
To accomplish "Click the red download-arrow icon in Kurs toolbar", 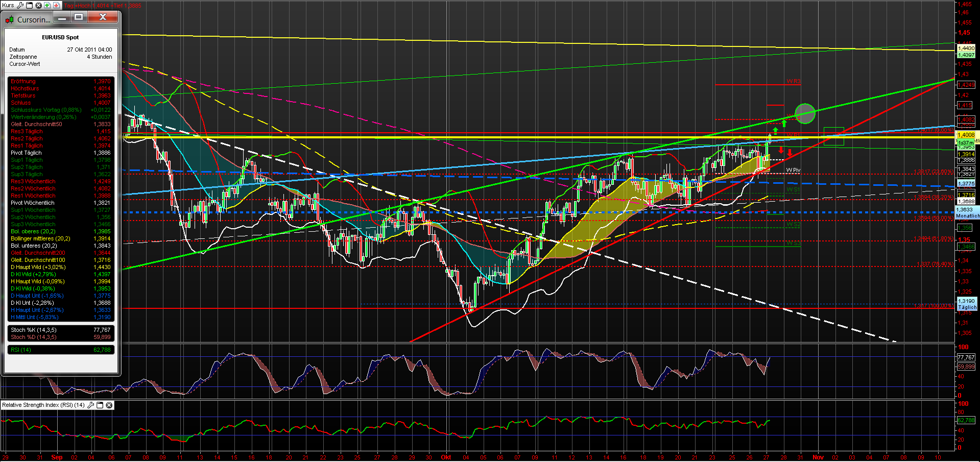I will point(56,6).
